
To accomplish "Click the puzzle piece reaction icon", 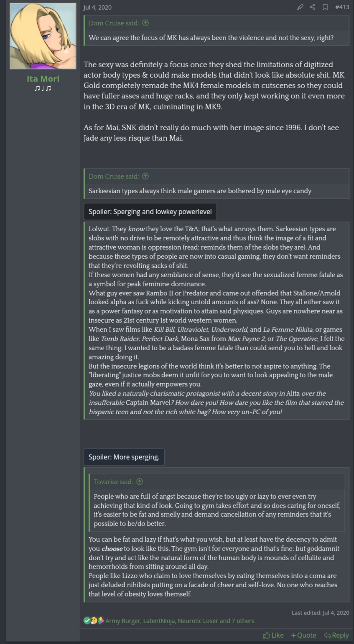I will [x=101, y=621].
